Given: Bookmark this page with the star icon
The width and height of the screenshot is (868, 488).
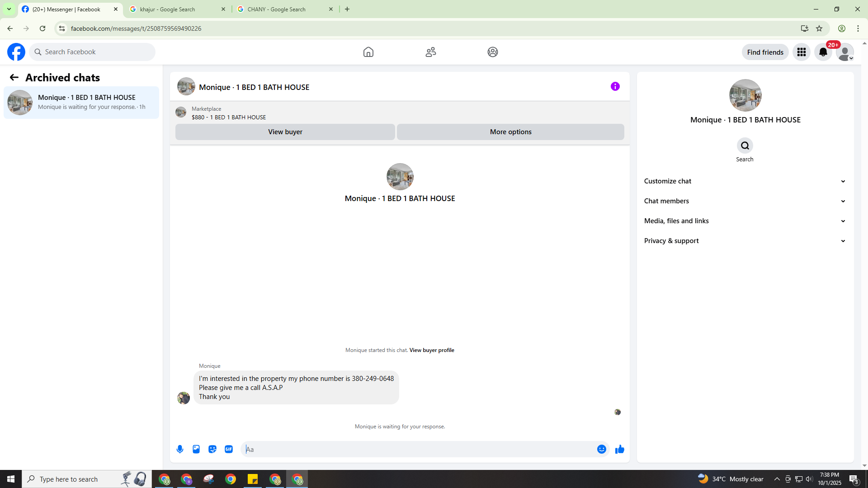Looking at the screenshot, I should tap(819, 28).
